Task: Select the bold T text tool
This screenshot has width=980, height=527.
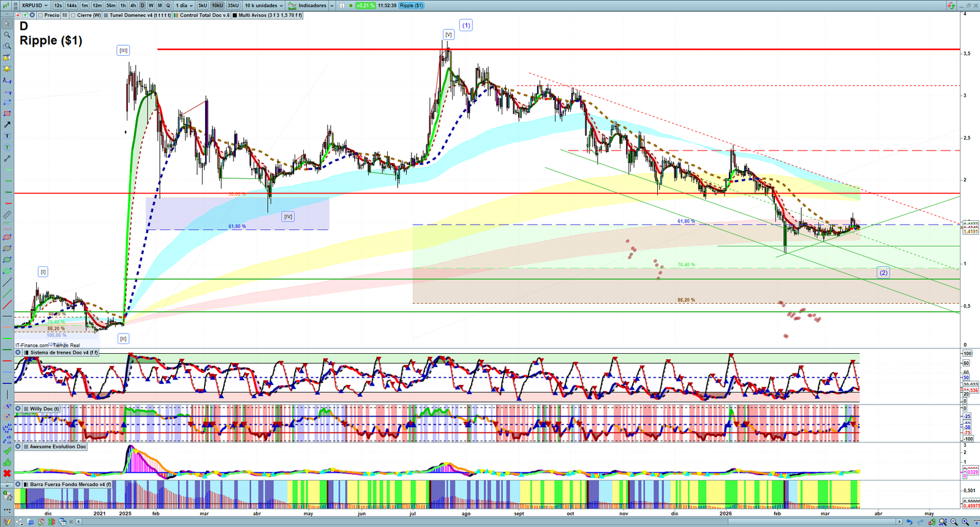Action: (x=7, y=136)
